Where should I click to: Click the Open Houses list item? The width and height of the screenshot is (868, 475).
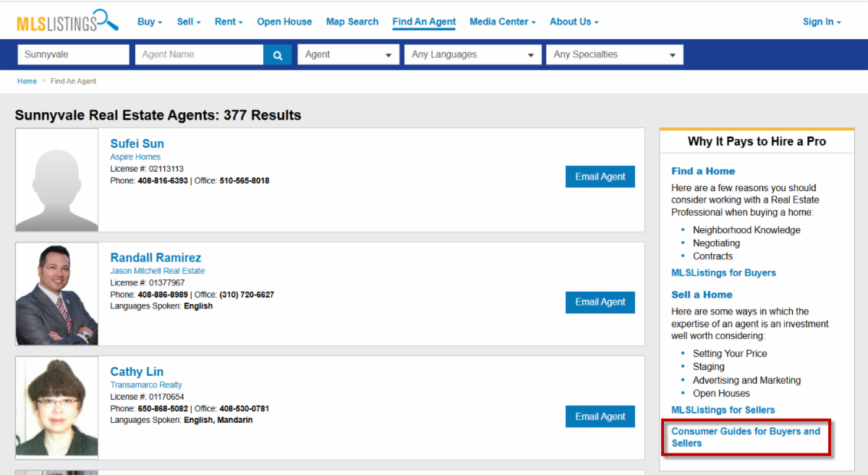point(721,393)
